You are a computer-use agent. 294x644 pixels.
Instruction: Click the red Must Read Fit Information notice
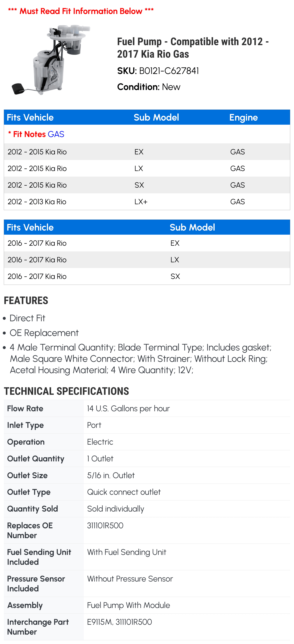click(81, 11)
